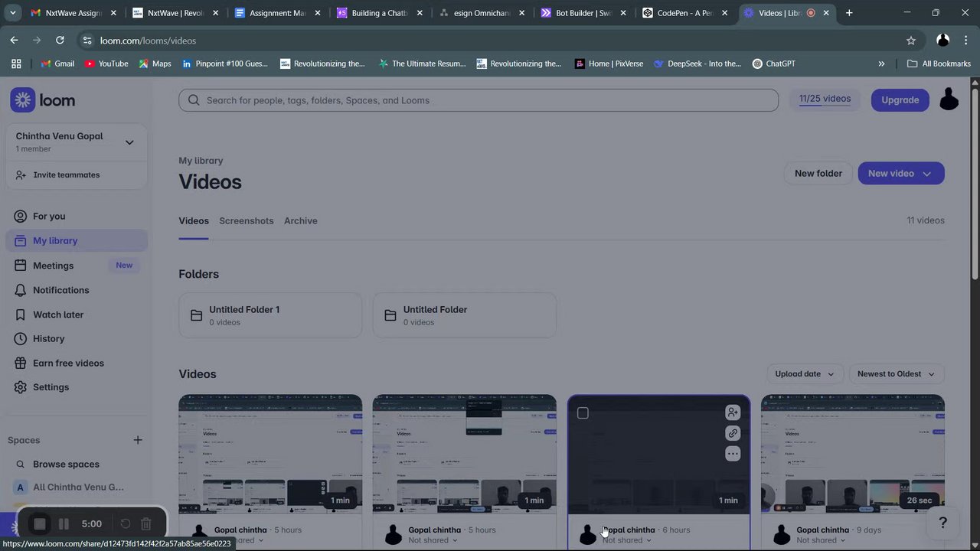
Task: Bookmark this page with the star icon
Action: click(911, 41)
